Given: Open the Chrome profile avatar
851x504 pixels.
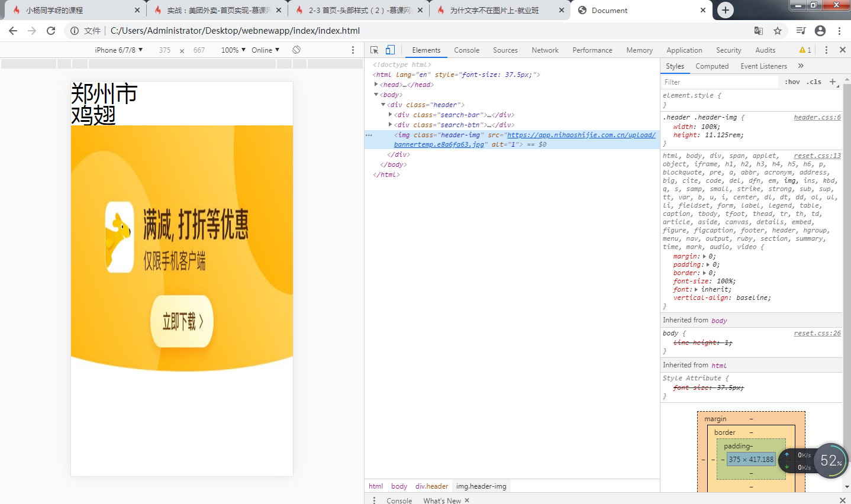Looking at the screenshot, I should 820,31.
